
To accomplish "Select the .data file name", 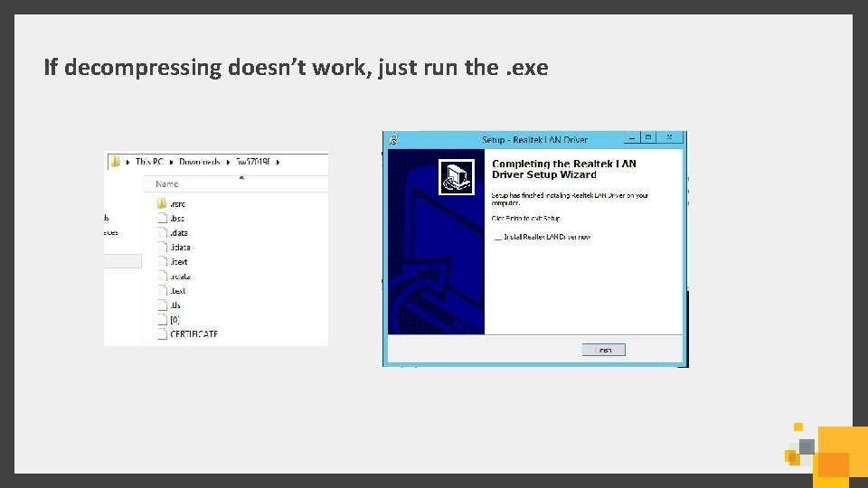I will (179, 233).
